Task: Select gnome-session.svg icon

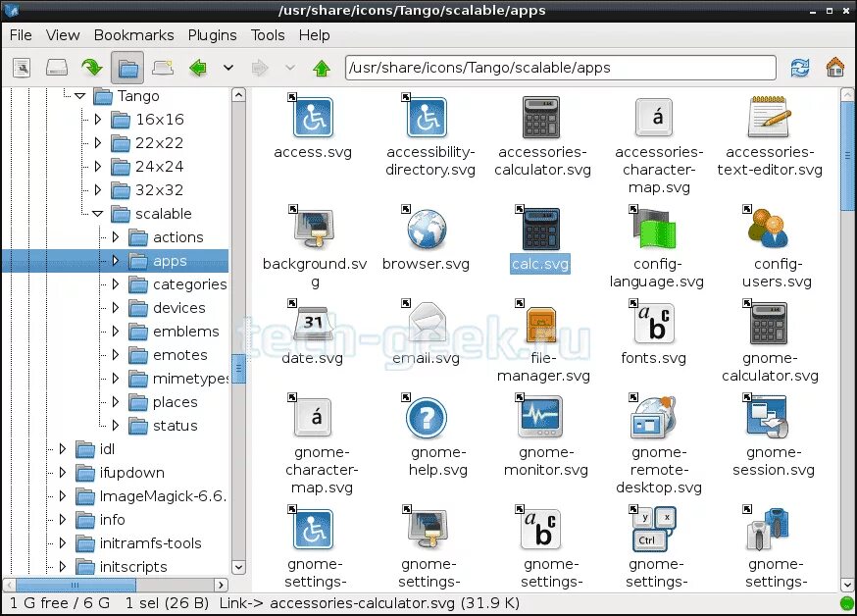Action: (768, 417)
